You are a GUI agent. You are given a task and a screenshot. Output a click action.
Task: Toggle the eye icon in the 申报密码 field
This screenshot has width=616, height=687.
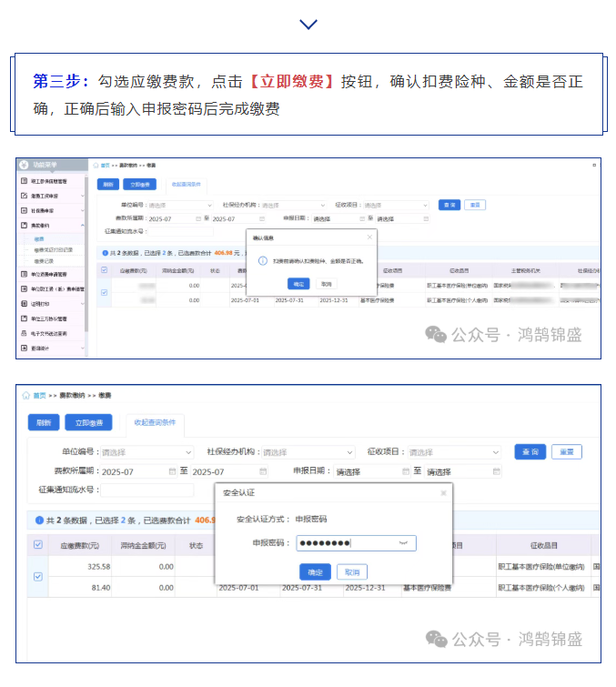coord(403,543)
